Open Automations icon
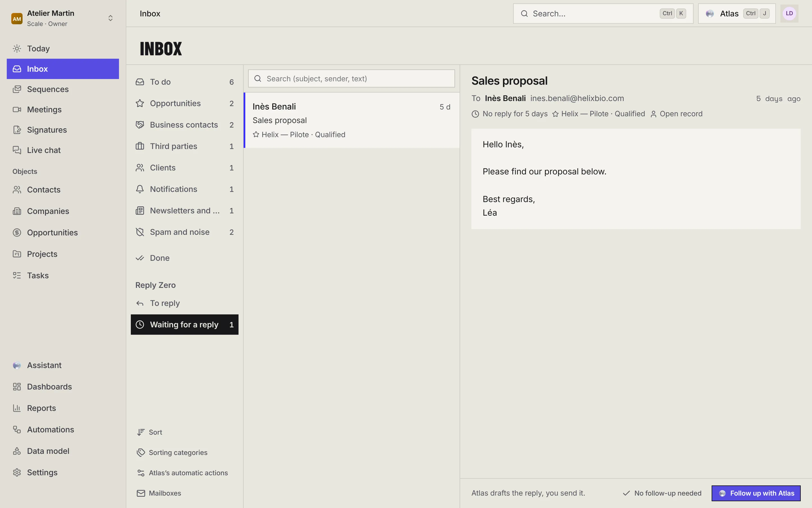Image resolution: width=812 pixels, height=508 pixels. point(17,430)
